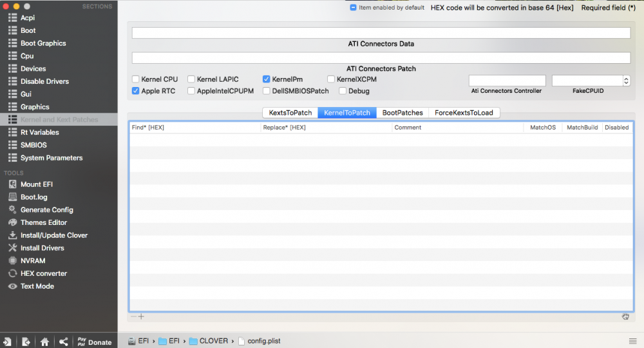Click the export icon in bottom toolbar
This screenshot has height=348, width=644.
pyautogui.click(x=26, y=342)
